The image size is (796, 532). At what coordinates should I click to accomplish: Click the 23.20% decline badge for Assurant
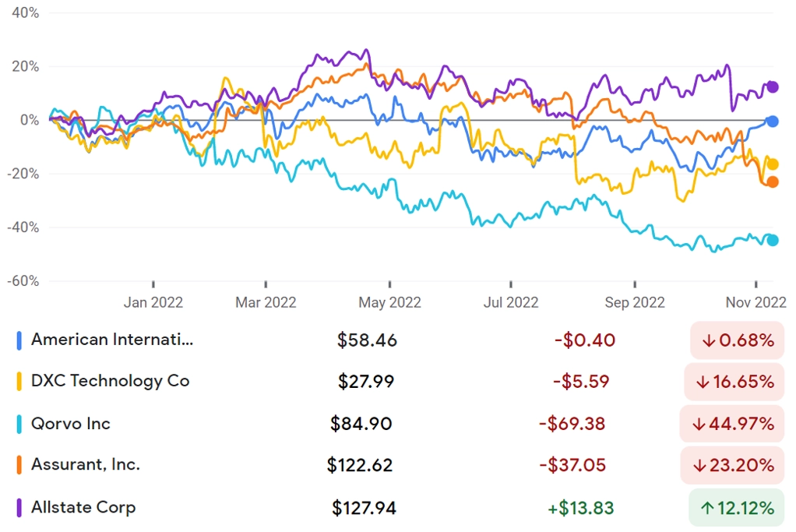click(732, 465)
